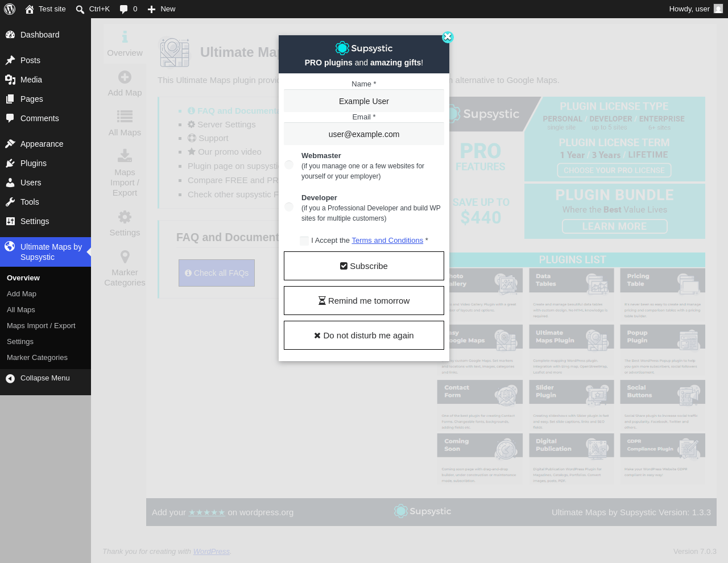
Task: Click Howdy, user account menu
Action: click(x=696, y=9)
